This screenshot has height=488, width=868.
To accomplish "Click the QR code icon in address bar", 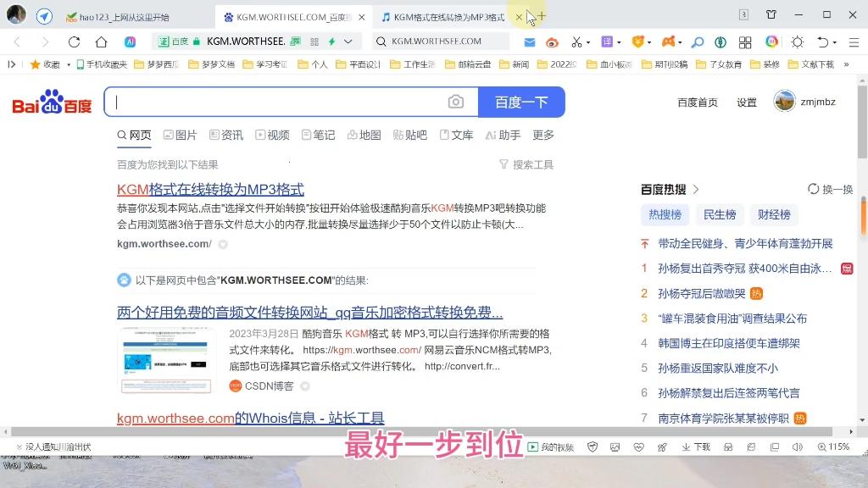I will tap(314, 42).
